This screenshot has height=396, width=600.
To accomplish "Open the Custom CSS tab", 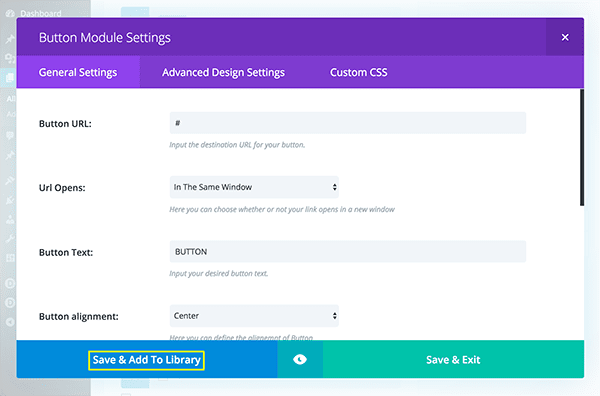I will click(x=359, y=72).
